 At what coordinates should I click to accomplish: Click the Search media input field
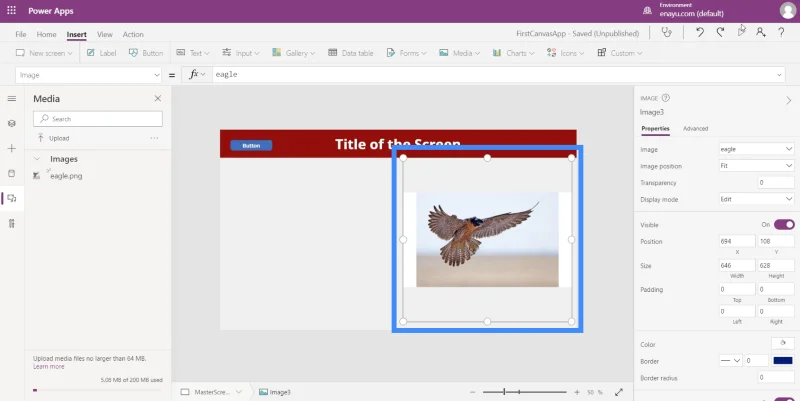click(x=98, y=119)
